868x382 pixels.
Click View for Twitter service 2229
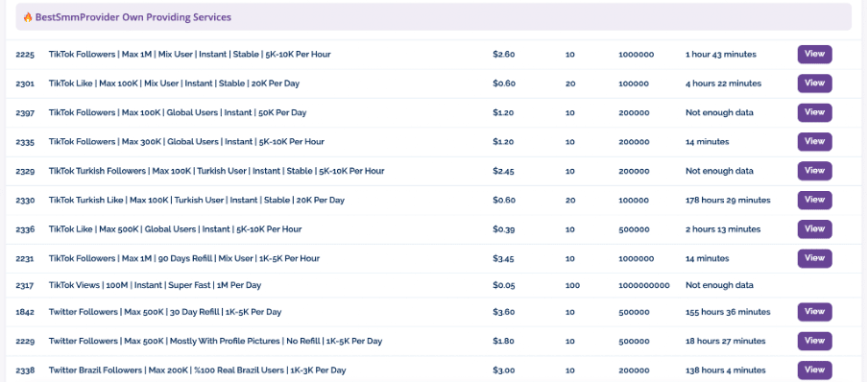click(814, 341)
